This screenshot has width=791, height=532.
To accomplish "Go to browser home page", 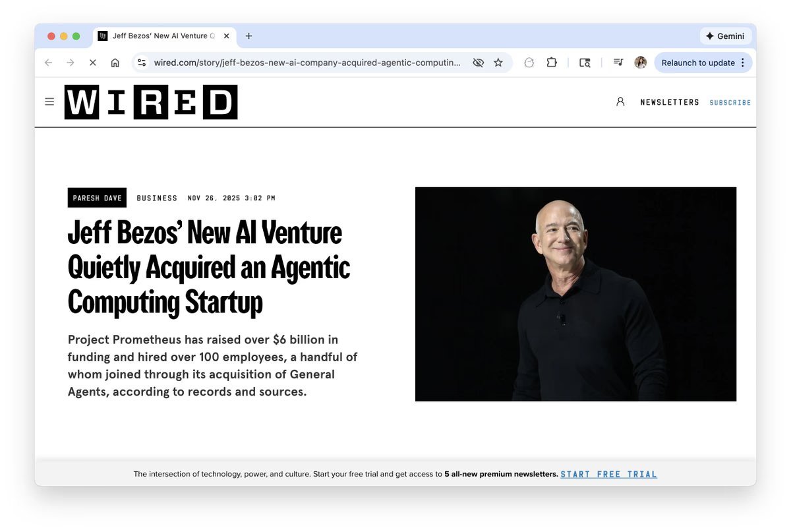I will click(x=115, y=63).
